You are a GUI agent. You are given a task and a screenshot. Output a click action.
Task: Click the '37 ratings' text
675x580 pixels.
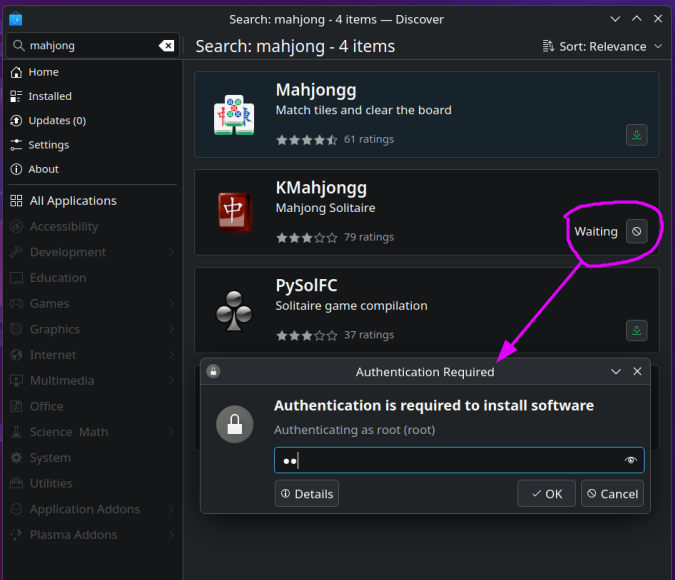[x=369, y=335]
